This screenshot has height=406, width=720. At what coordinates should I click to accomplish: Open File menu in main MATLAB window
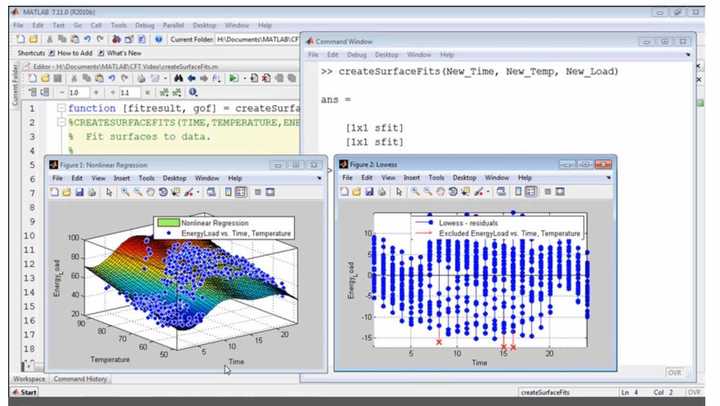pos(18,25)
